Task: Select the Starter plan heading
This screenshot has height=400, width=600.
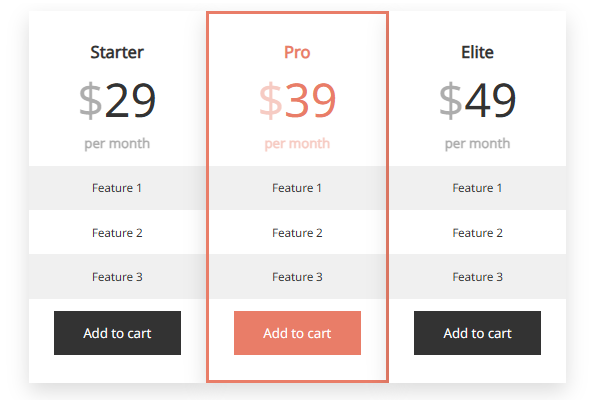Action: tap(117, 52)
